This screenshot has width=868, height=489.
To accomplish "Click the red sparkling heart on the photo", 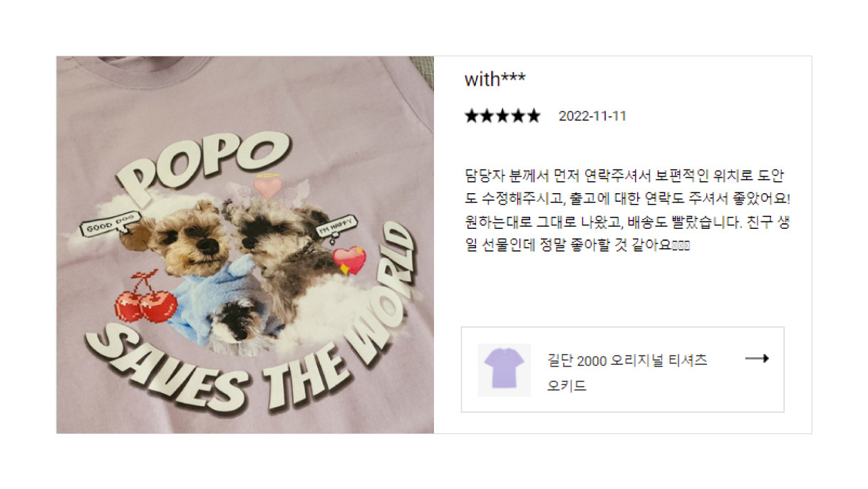I will click(x=348, y=261).
